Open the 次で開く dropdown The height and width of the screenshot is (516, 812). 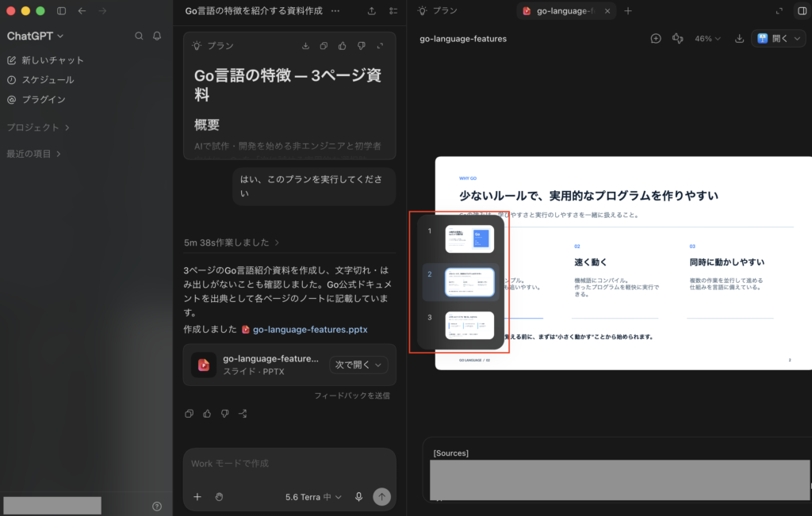click(x=358, y=365)
